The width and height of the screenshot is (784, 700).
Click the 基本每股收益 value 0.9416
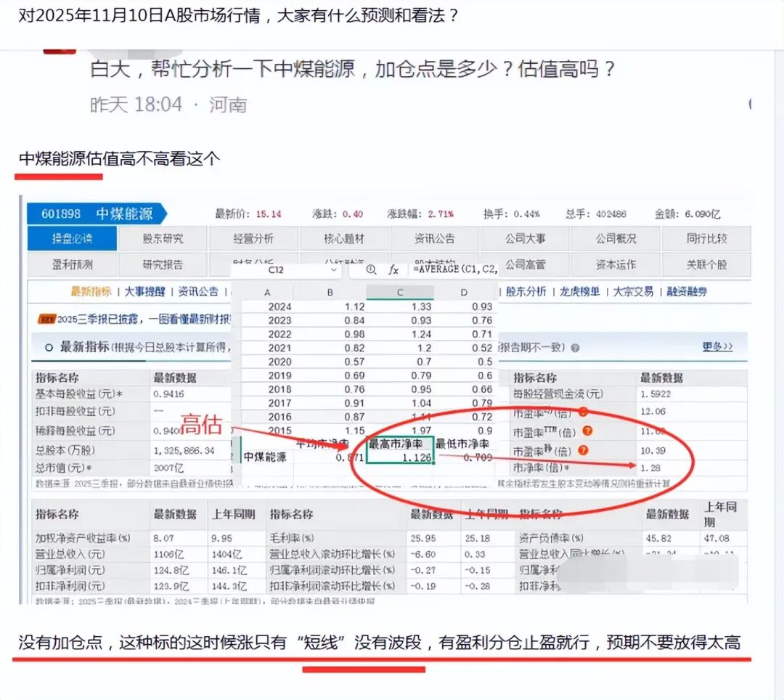pyautogui.click(x=168, y=394)
